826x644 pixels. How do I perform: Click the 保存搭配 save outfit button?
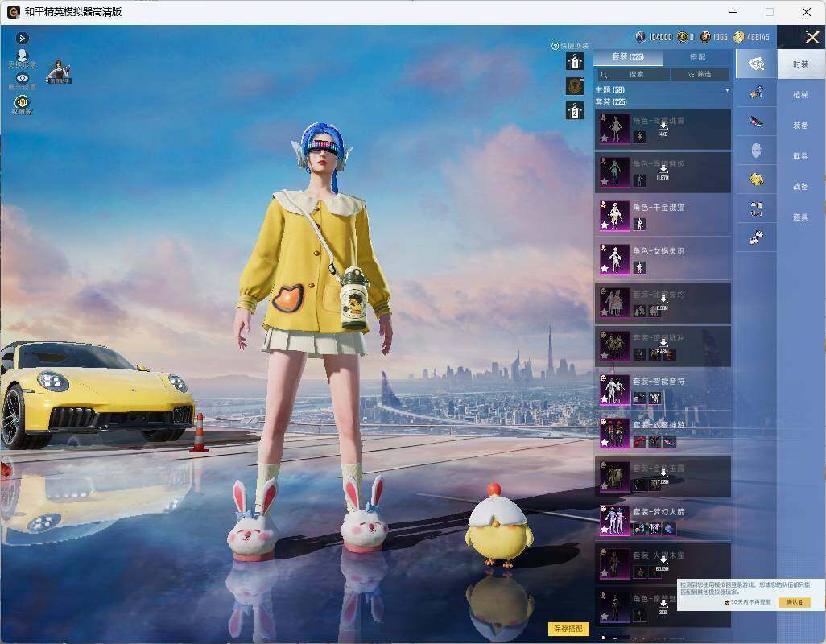[568, 629]
